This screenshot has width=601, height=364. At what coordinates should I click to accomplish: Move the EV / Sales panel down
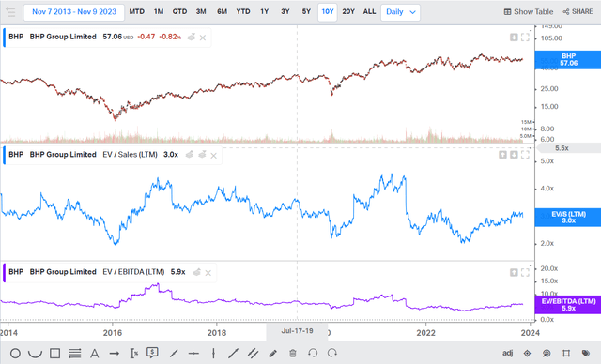[514, 155]
